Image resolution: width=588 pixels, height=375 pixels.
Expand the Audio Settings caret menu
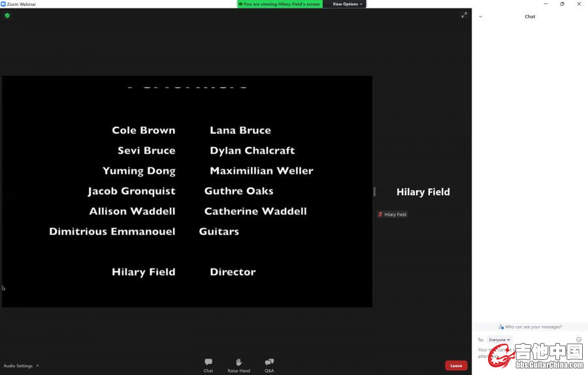pos(37,366)
